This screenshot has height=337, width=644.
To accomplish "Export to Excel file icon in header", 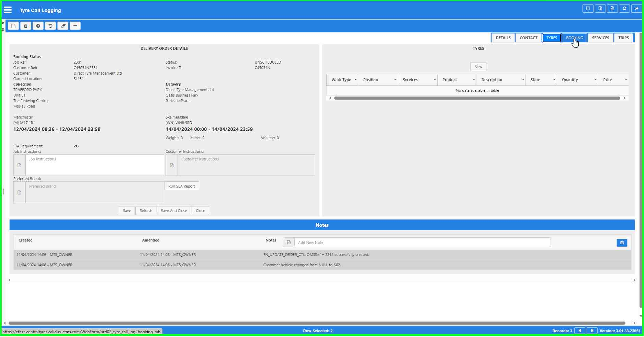I will pyautogui.click(x=600, y=9).
